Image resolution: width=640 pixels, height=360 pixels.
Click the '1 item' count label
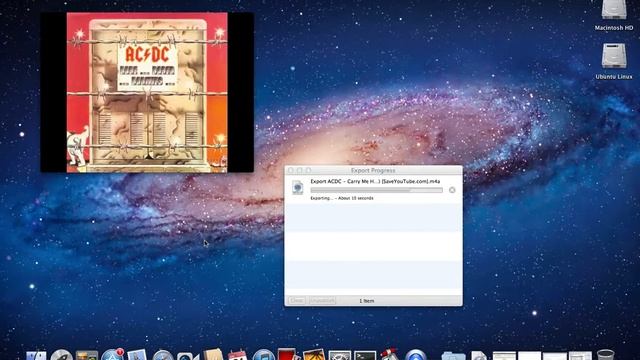click(367, 301)
